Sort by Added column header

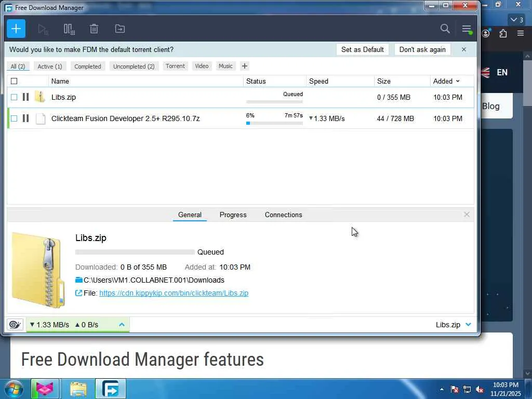tap(446, 81)
